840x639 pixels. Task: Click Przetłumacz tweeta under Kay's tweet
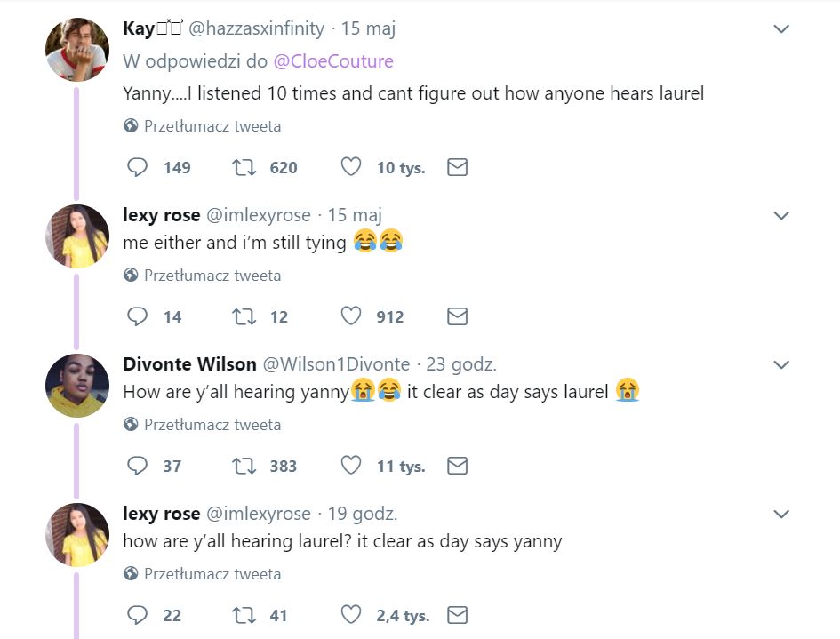212,126
